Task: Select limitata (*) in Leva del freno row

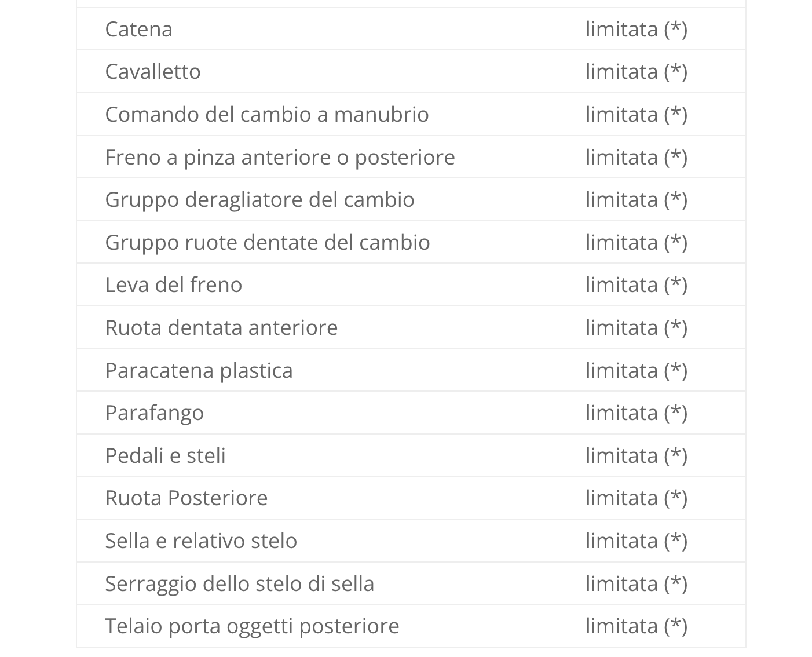Action: (x=636, y=284)
